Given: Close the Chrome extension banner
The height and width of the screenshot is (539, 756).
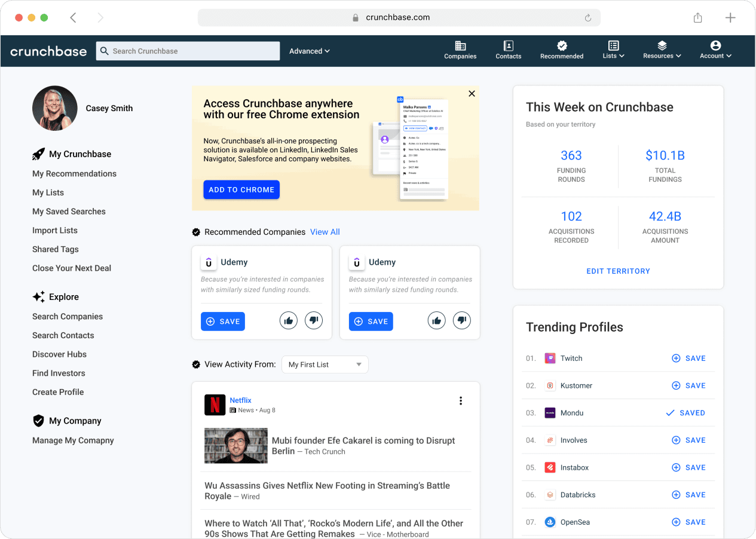Looking at the screenshot, I should pos(472,94).
